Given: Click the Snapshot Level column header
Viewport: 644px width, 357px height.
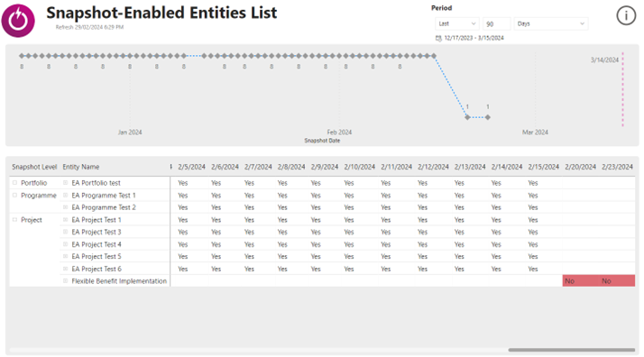Looking at the screenshot, I should 34,167.
